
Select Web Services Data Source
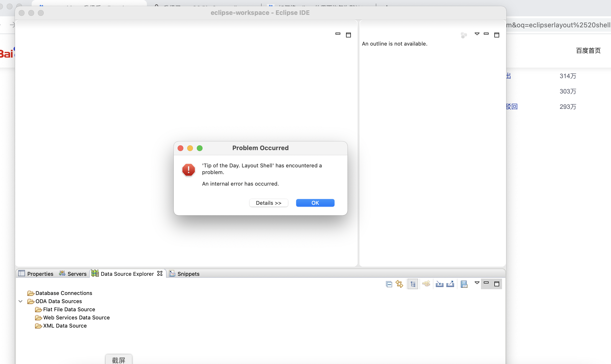72,317
